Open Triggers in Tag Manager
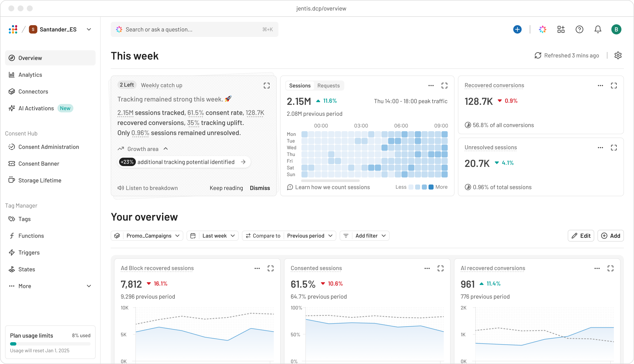Image resolution: width=634 pixels, height=364 pixels. (50, 252)
